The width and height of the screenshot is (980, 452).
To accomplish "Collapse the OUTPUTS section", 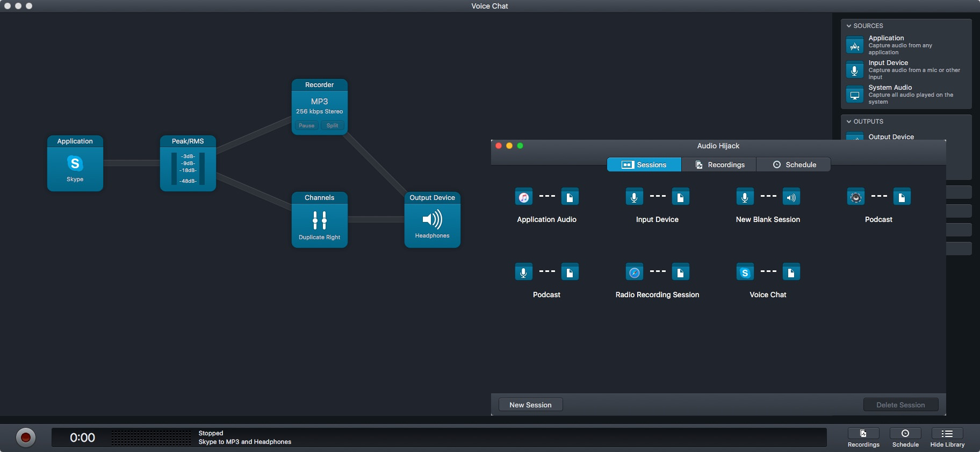I will pos(849,121).
